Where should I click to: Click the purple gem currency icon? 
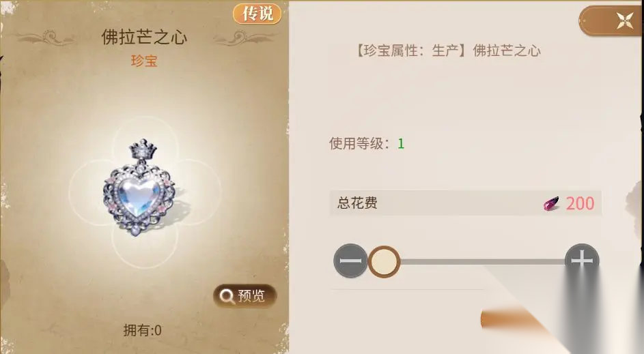(551, 203)
